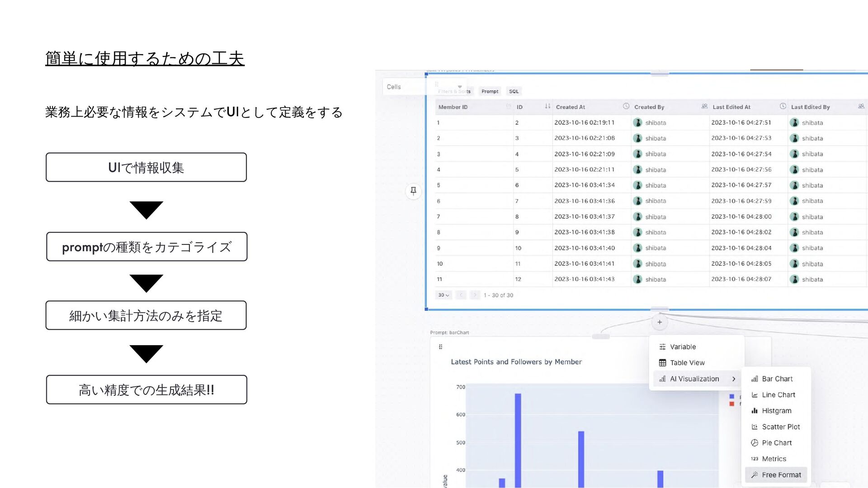Click the drag handle on the barChart card
868x488 pixels.
click(x=440, y=347)
